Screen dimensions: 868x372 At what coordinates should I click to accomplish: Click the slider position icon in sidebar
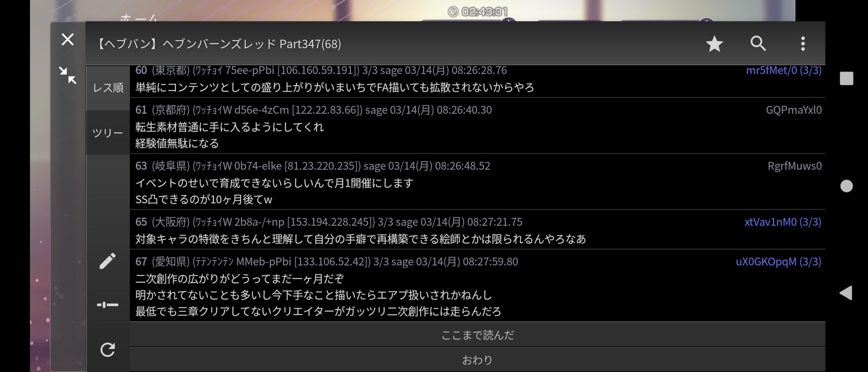[107, 305]
